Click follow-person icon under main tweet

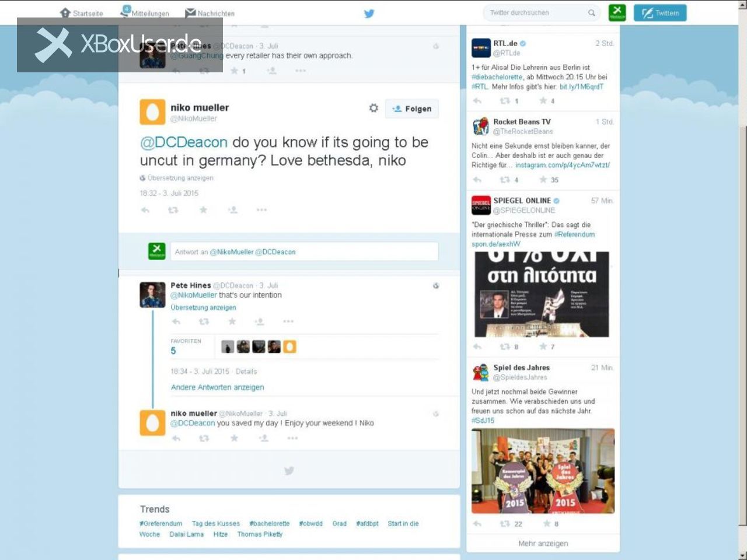(233, 210)
